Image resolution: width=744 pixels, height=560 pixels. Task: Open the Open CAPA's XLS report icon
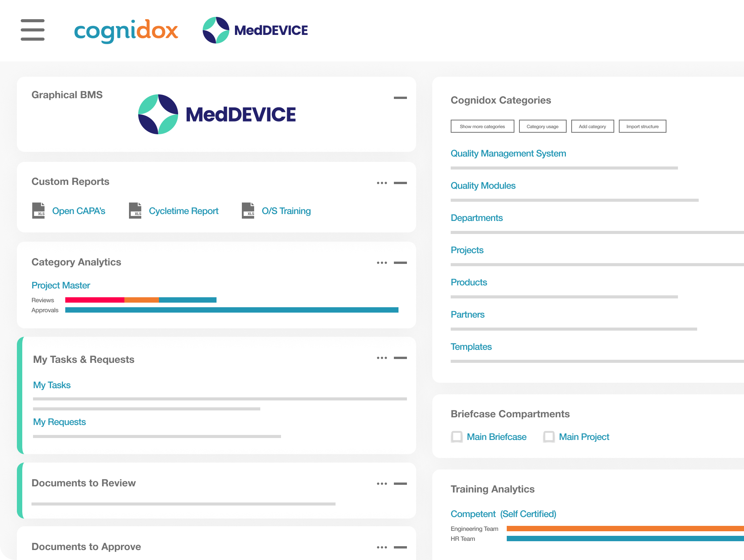pos(38,211)
